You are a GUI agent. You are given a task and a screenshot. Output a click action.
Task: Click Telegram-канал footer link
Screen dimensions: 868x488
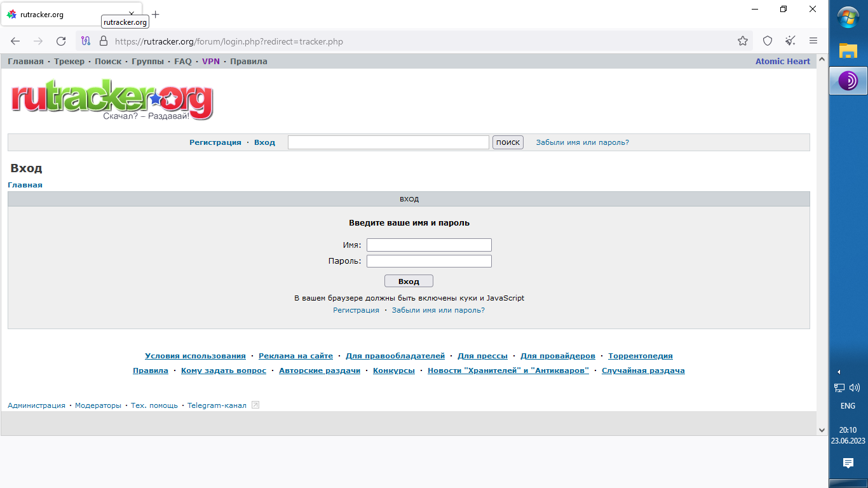(x=217, y=405)
